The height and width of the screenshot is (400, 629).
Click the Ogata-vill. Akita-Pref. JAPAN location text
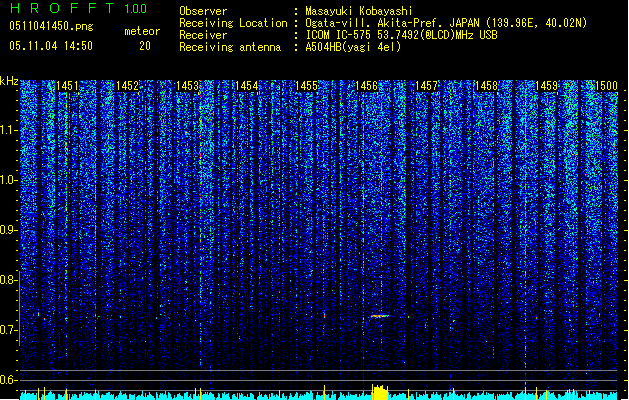(x=446, y=23)
